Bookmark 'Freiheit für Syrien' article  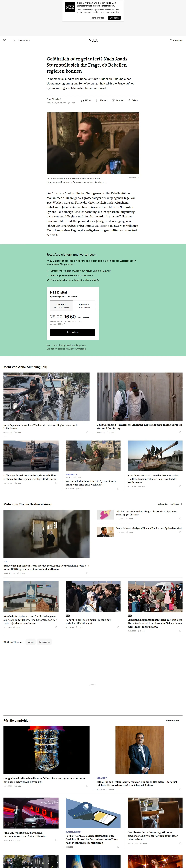click(x=56, y=627)
